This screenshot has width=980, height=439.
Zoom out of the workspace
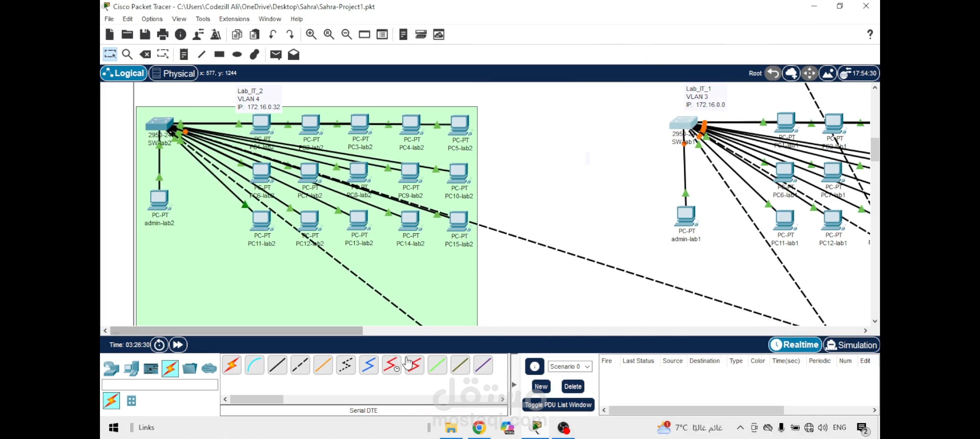(x=347, y=35)
